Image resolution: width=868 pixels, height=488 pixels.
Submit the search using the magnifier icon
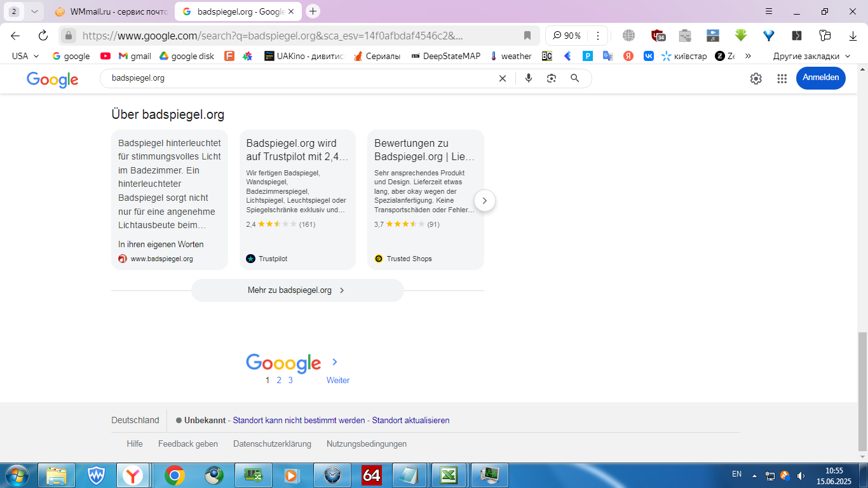coord(575,78)
